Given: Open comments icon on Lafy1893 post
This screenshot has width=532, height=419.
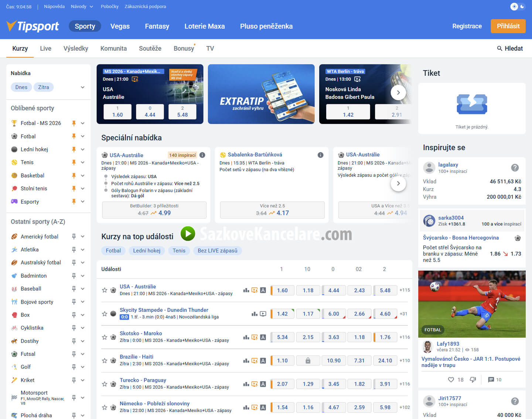Looking at the screenshot, I should [491, 380].
